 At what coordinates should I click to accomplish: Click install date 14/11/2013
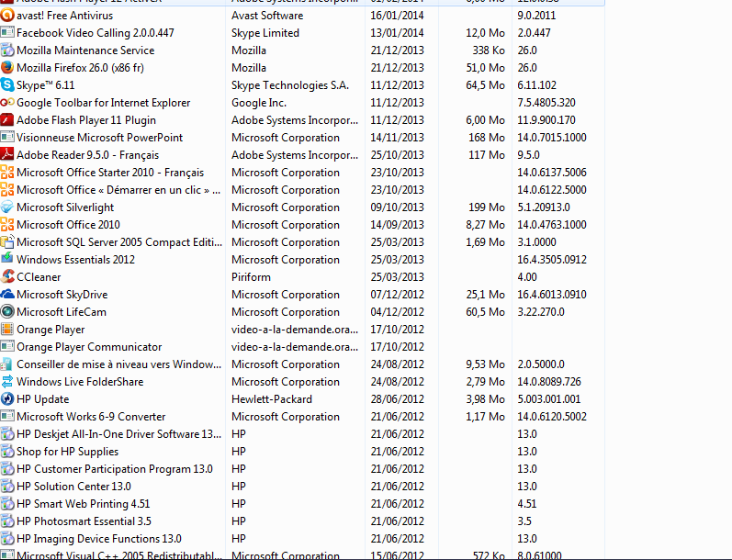(x=398, y=137)
